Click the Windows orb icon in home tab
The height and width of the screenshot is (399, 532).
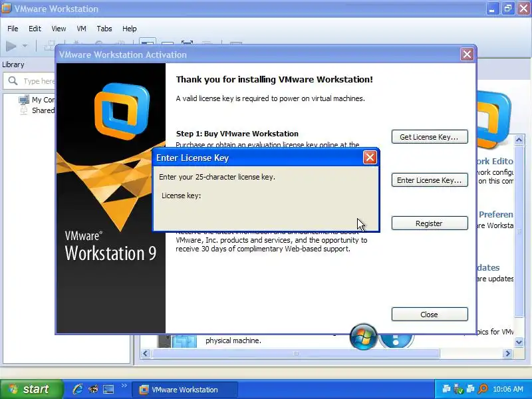click(x=363, y=336)
